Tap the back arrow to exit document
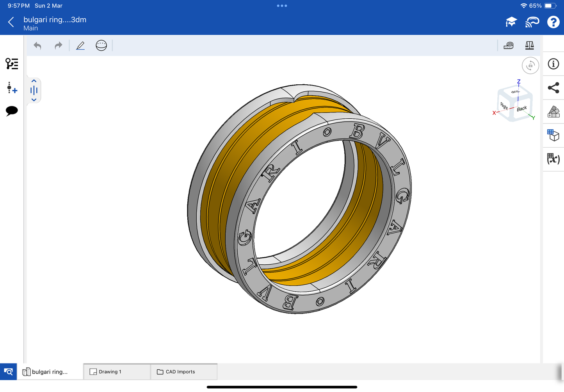 tap(11, 22)
